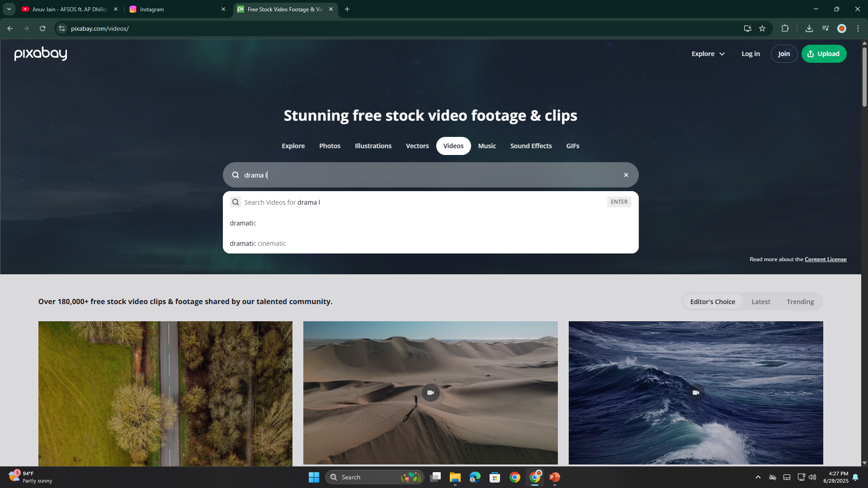Select the Sound Effects category tab
868x488 pixels.
[x=531, y=146]
